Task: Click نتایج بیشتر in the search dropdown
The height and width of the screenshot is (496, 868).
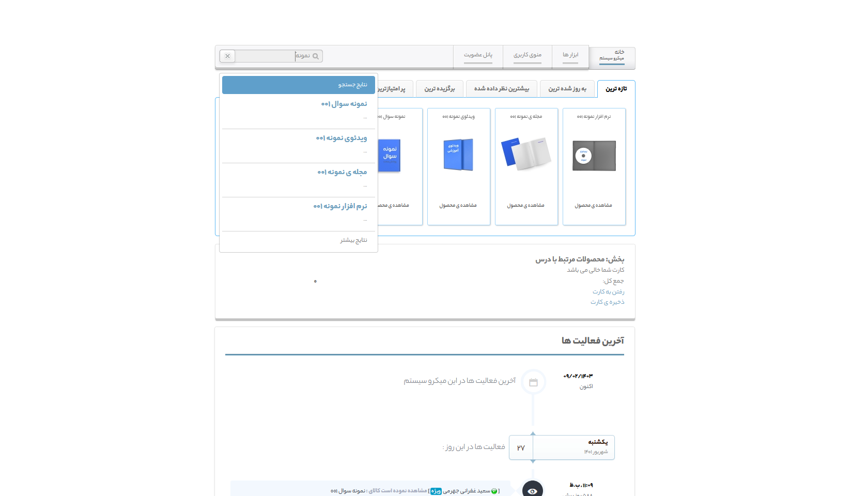Action: [x=353, y=240]
